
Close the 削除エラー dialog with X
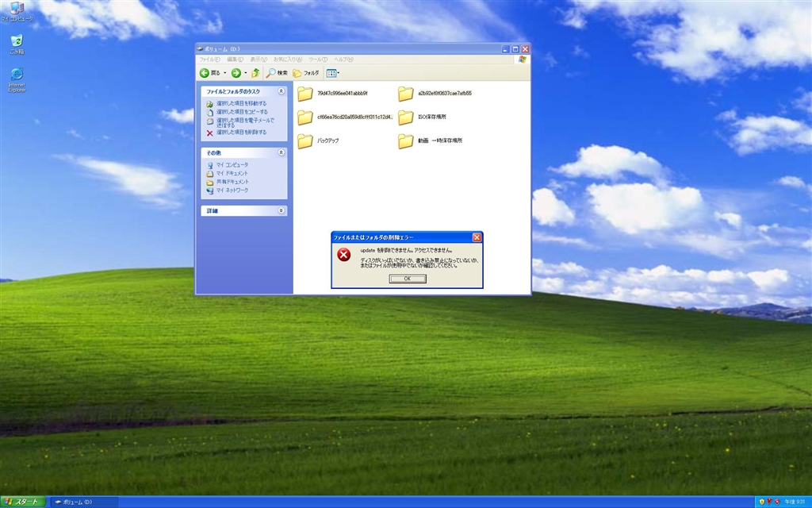pyautogui.click(x=477, y=237)
